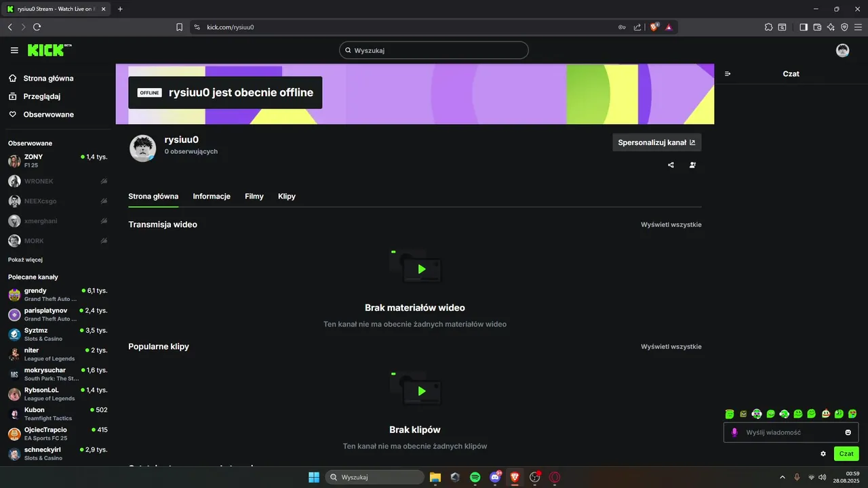
Task: Click the Brave Shields lion icon
Action: coord(654,27)
